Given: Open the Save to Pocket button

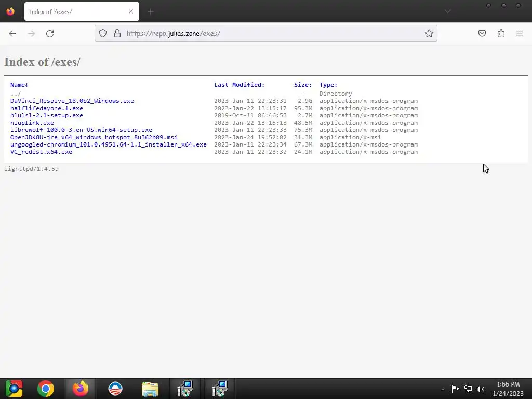Looking at the screenshot, I should [482, 33].
